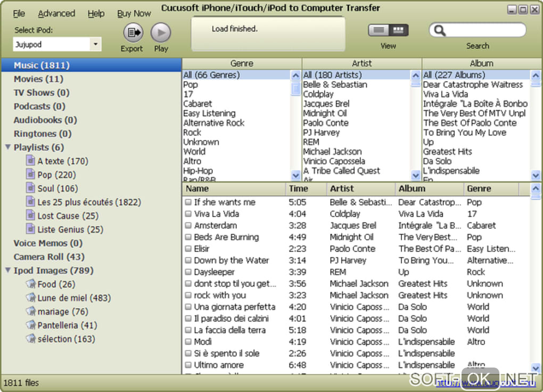Open the Food image album icon

[31, 284]
